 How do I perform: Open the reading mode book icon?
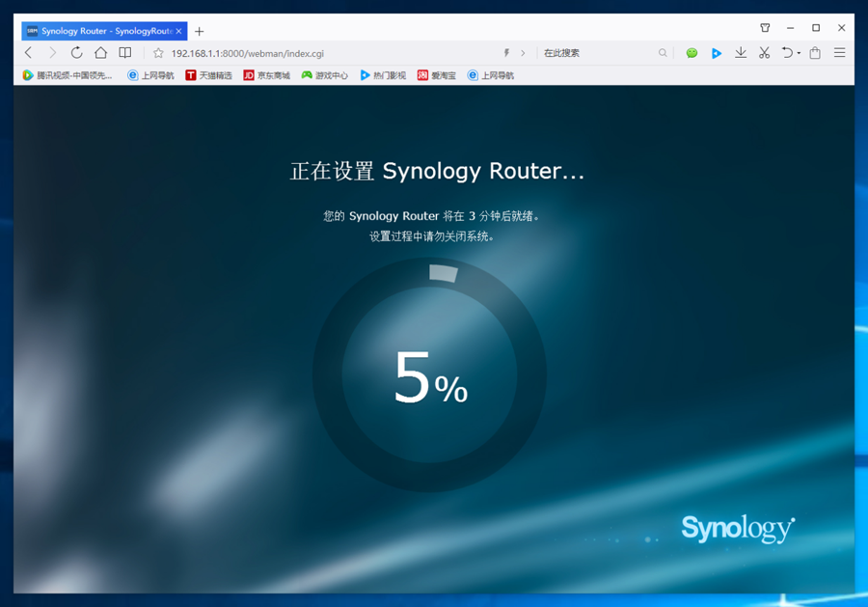pos(125,53)
